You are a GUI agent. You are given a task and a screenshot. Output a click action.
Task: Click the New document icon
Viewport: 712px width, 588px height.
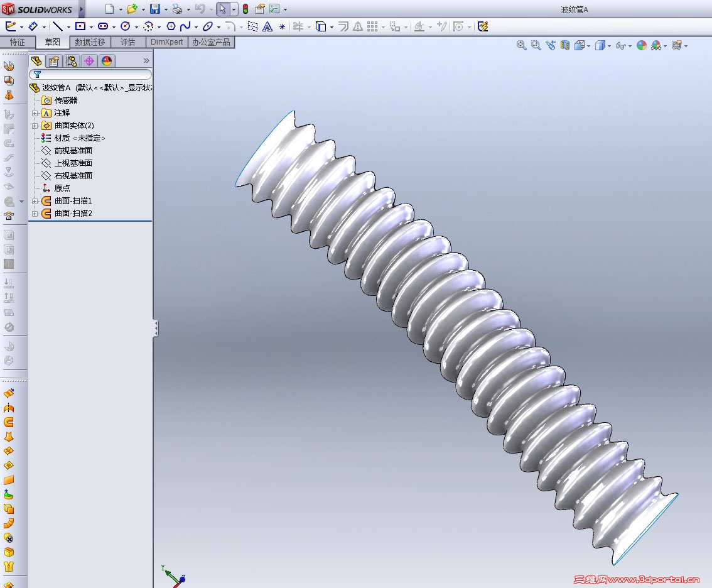(109, 9)
